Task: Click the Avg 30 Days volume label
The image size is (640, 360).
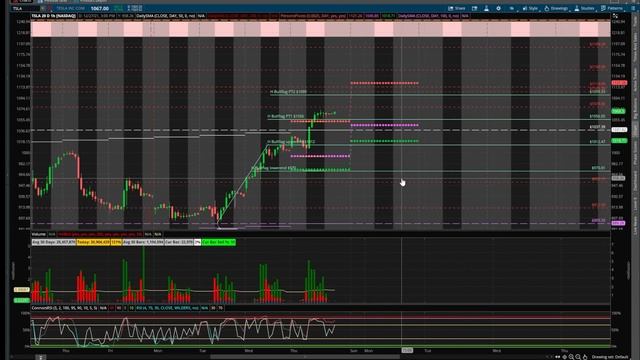Action: coord(53,242)
